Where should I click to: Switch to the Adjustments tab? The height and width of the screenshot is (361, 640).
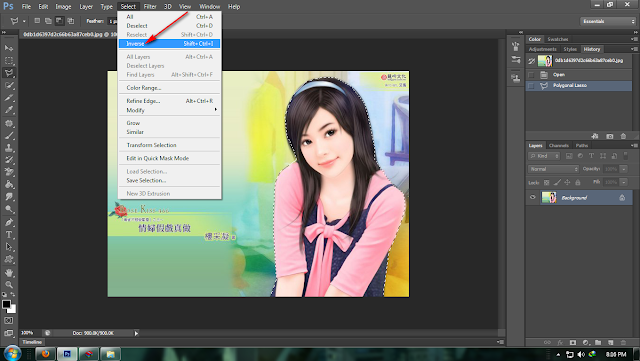click(x=542, y=49)
